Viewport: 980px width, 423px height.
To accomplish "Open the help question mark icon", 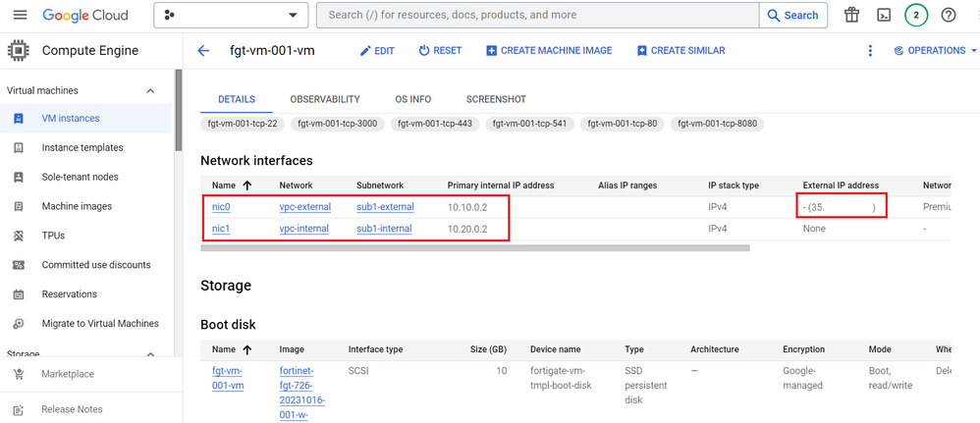I will click(949, 16).
